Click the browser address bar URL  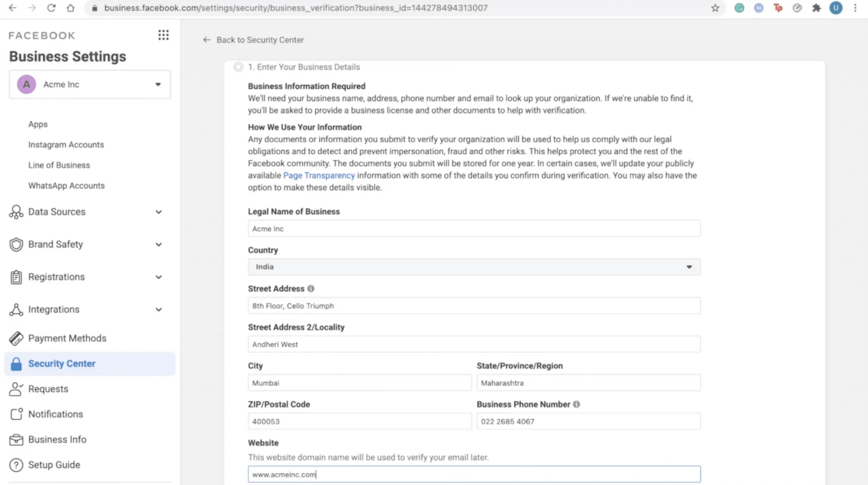tap(296, 8)
